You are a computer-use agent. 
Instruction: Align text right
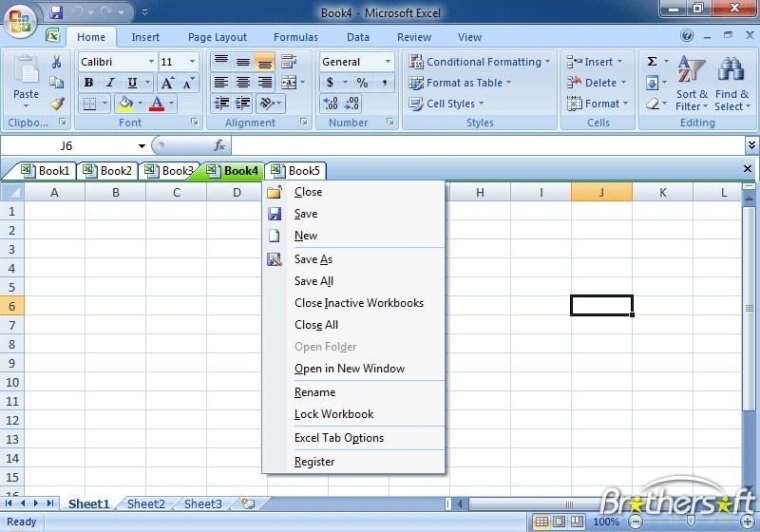[265, 83]
